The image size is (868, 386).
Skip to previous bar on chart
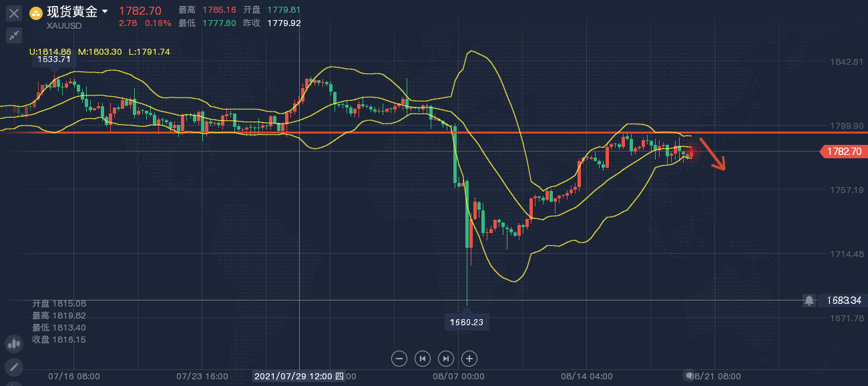[x=423, y=359]
